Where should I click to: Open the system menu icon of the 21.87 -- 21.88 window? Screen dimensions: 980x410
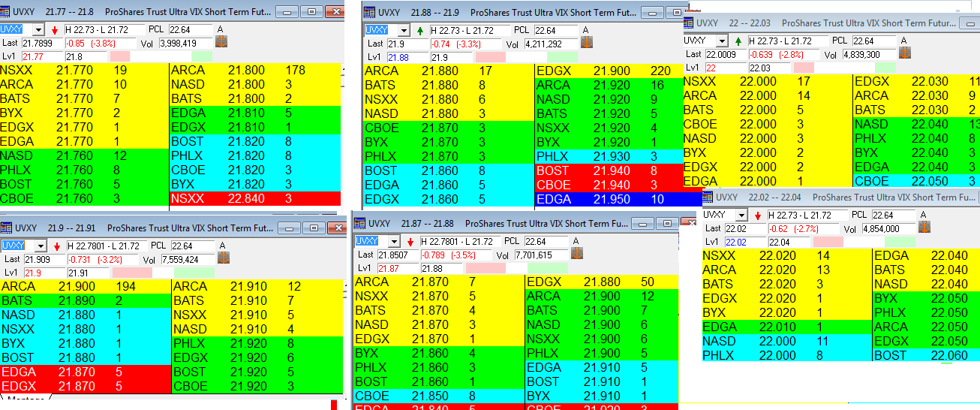pyautogui.click(x=359, y=223)
